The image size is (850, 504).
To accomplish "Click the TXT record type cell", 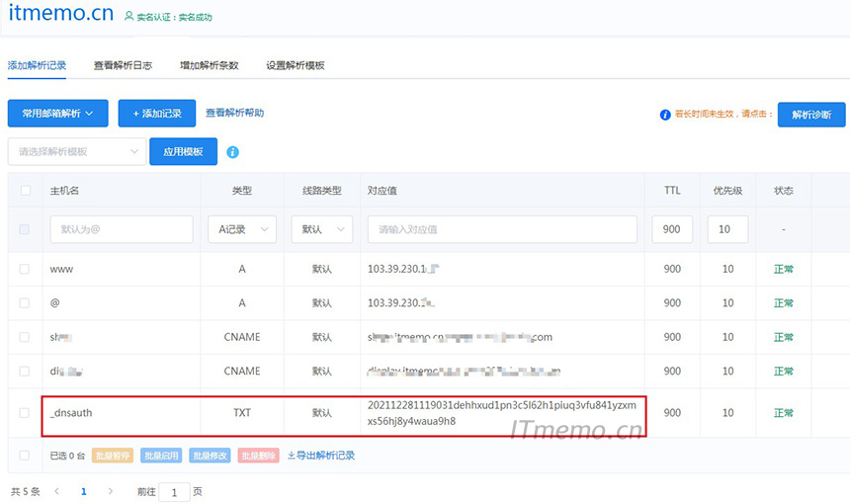I will [x=242, y=413].
